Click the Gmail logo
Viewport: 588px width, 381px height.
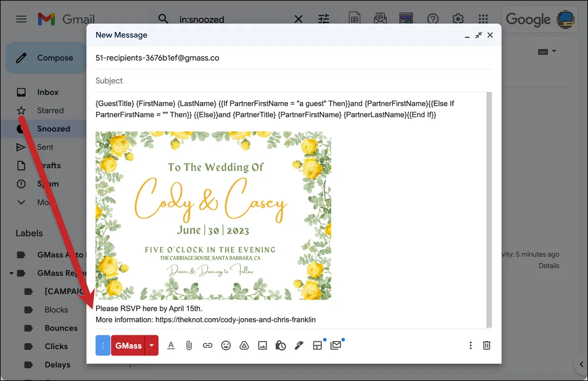pyautogui.click(x=66, y=19)
